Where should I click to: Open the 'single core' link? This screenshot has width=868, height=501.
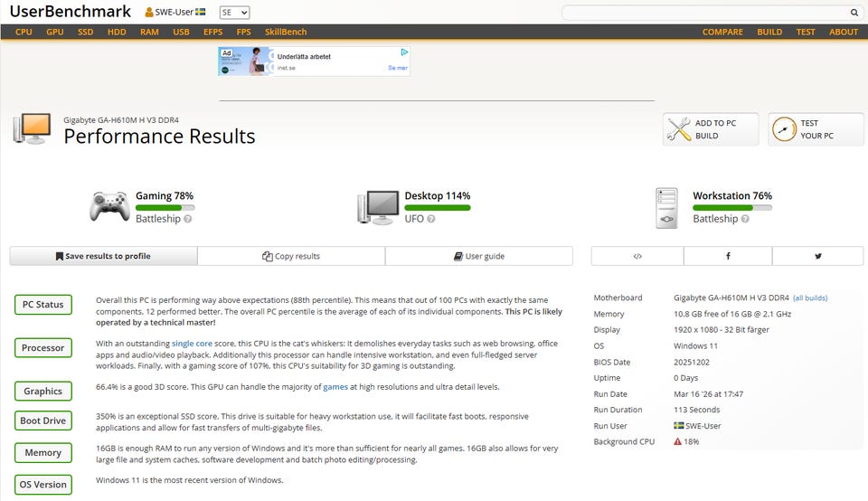192,344
